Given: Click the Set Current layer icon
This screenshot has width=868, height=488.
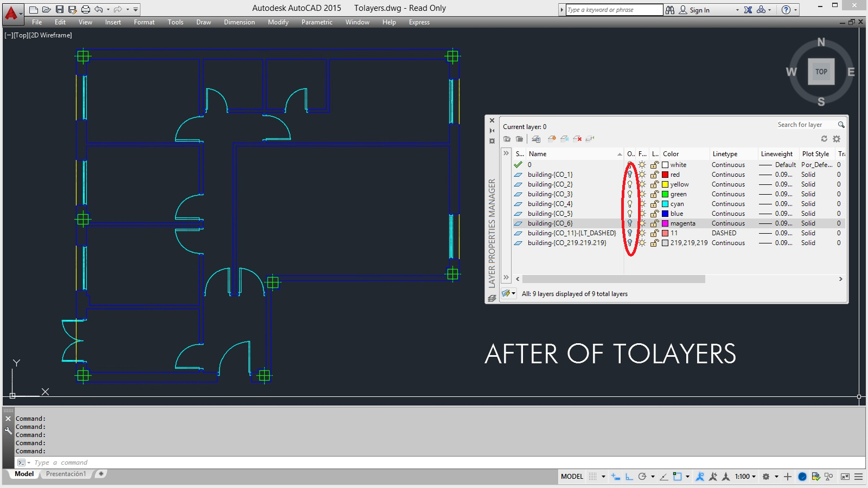Looking at the screenshot, I should tap(590, 139).
